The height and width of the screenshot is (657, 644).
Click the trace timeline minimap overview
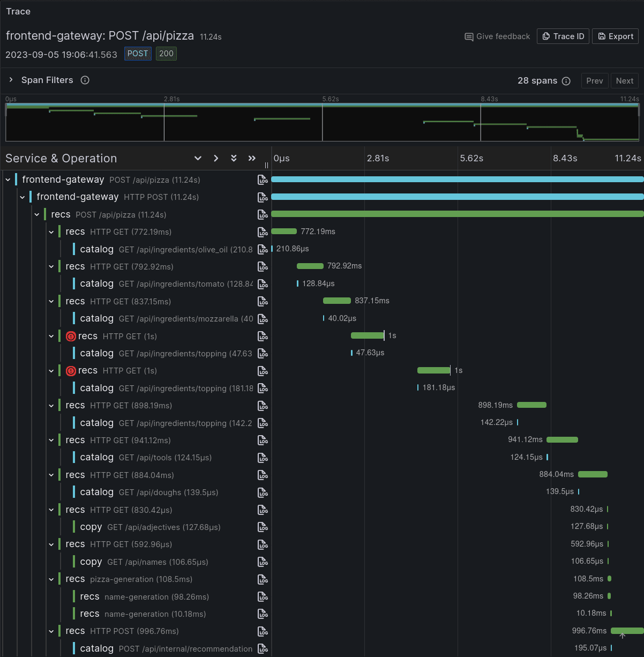[x=321, y=122]
